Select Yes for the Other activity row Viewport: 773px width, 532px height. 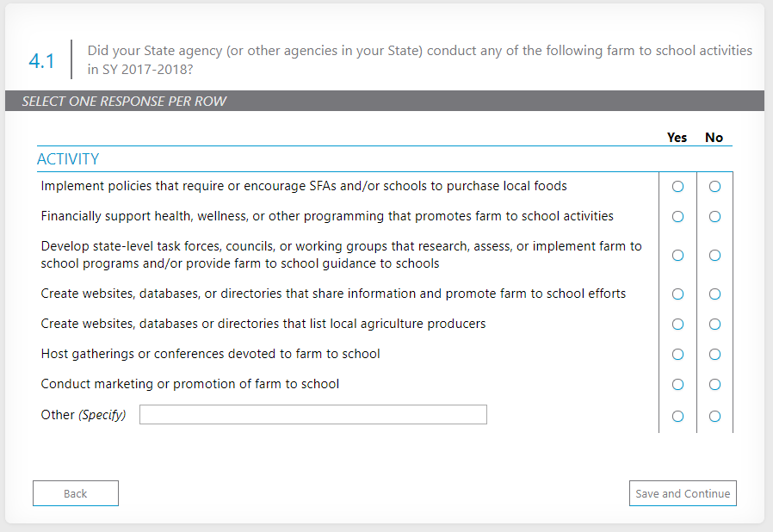677,417
